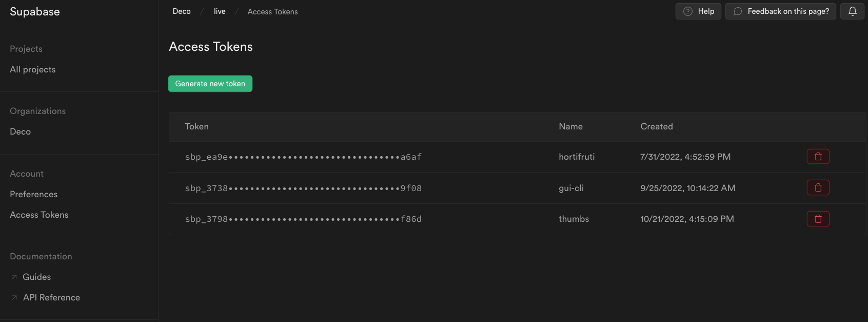This screenshot has width=868, height=322.
Task: Click the Feedback speech bubble icon
Action: pyautogui.click(x=738, y=11)
